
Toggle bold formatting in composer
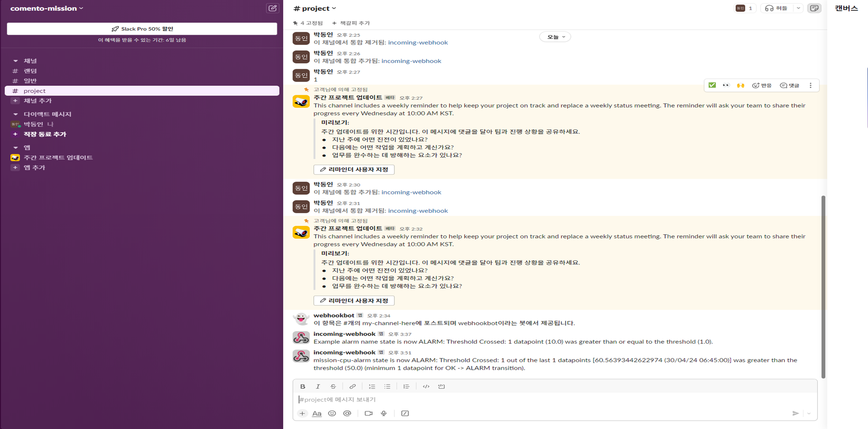point(303,386)
